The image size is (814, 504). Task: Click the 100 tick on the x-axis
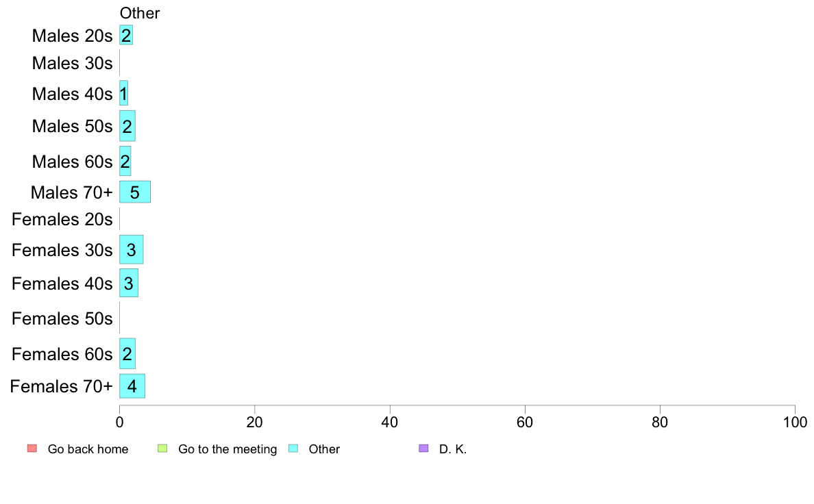pos(795,422)
